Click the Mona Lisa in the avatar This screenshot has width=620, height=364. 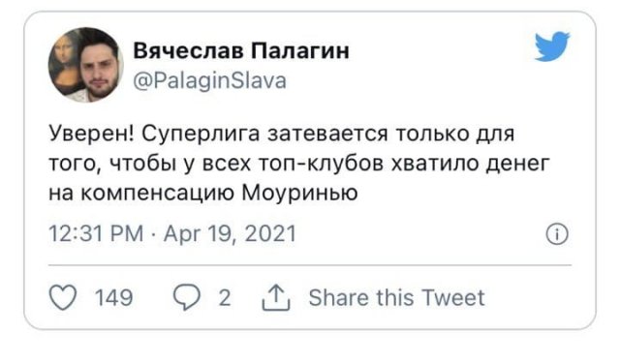point(65,63)
